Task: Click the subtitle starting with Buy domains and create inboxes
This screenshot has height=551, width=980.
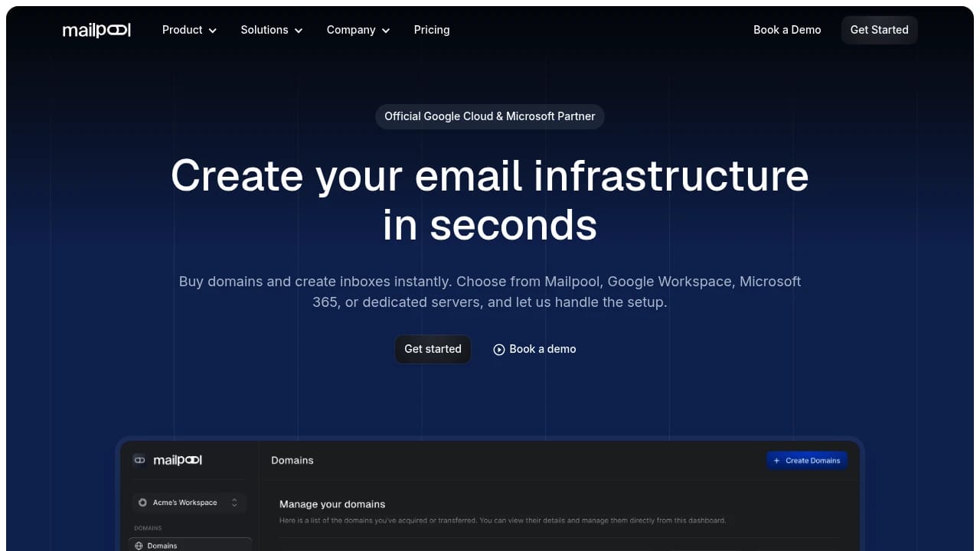Action: click(x=490, y=292)
